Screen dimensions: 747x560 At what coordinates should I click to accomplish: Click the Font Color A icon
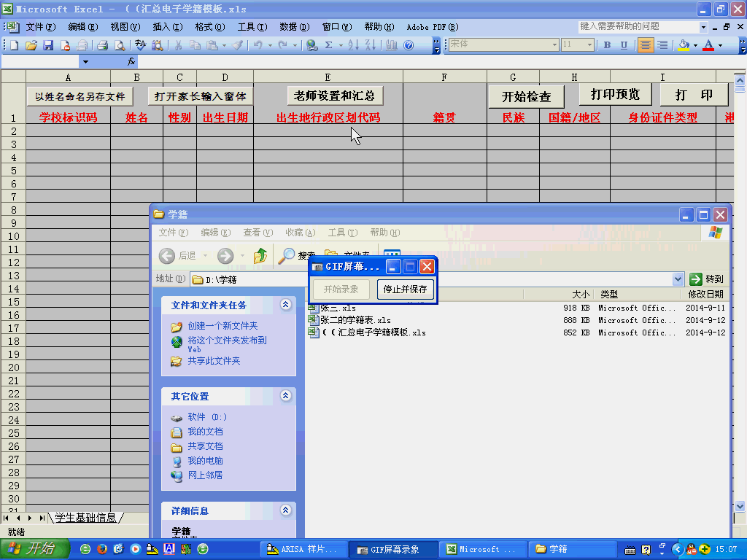click(708, 44)
